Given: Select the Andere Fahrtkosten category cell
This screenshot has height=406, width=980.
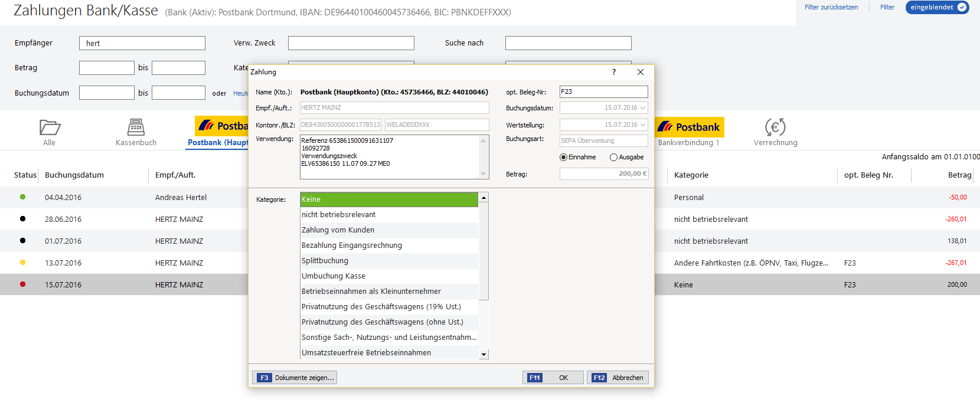Looking at the screenshot, I should 751,263.
